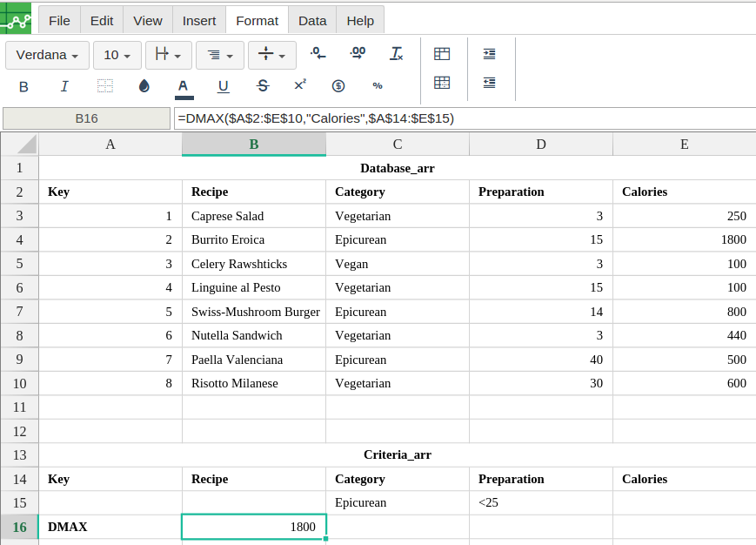Image resolution: width=756 pixels, height=545 pixels.
Task: Expand the font size 10 dropdown
Action: [117, 55]
